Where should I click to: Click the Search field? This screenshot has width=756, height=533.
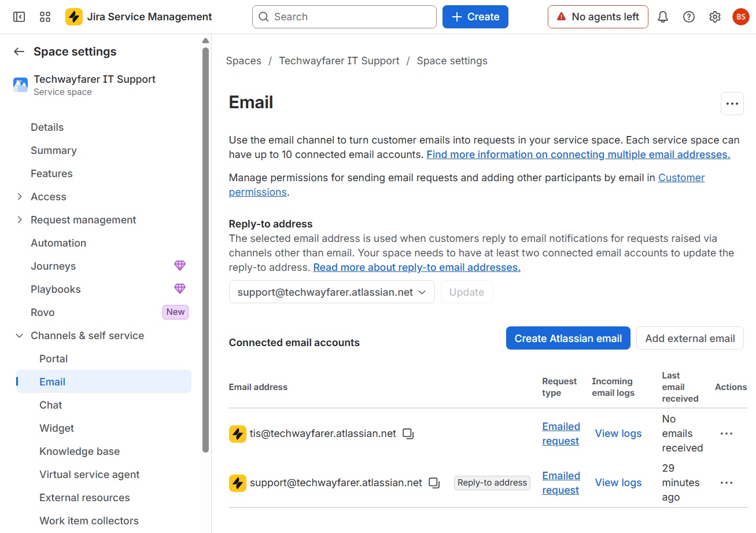(344, 17)
